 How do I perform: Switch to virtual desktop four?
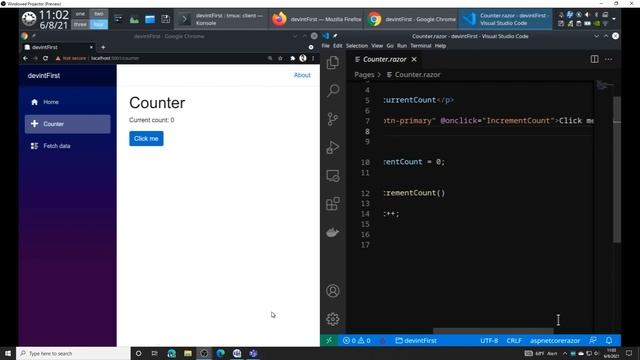[99, 24]
